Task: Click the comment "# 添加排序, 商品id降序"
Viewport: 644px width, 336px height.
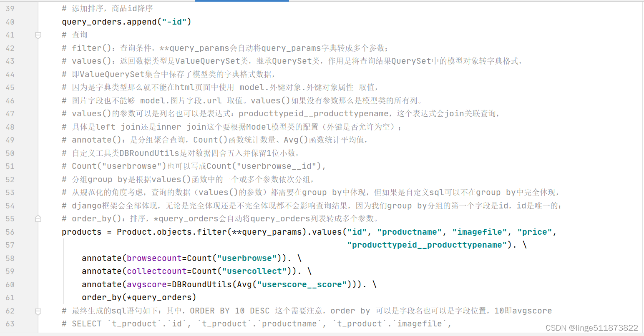Action: [108, 8]
